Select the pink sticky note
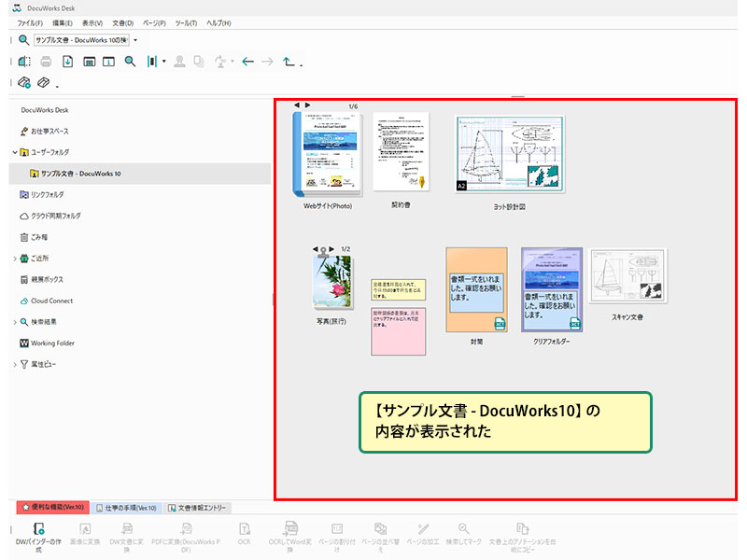This screenshot has width=747, height=560. (x=399, y=331)
